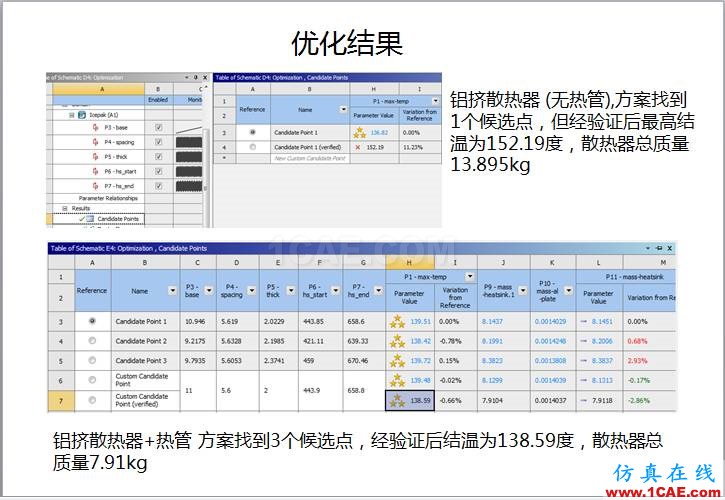Viewport: 725px width, 500px height.
Task: Toggle Enabled checkbox for P3 - base
Action: pyautogui.click(x=159, y=127)
